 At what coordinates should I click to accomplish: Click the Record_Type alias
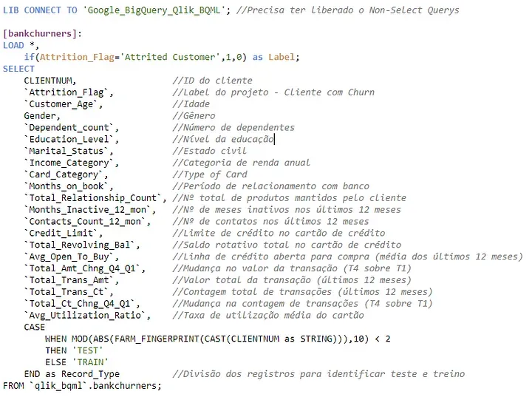90,374
